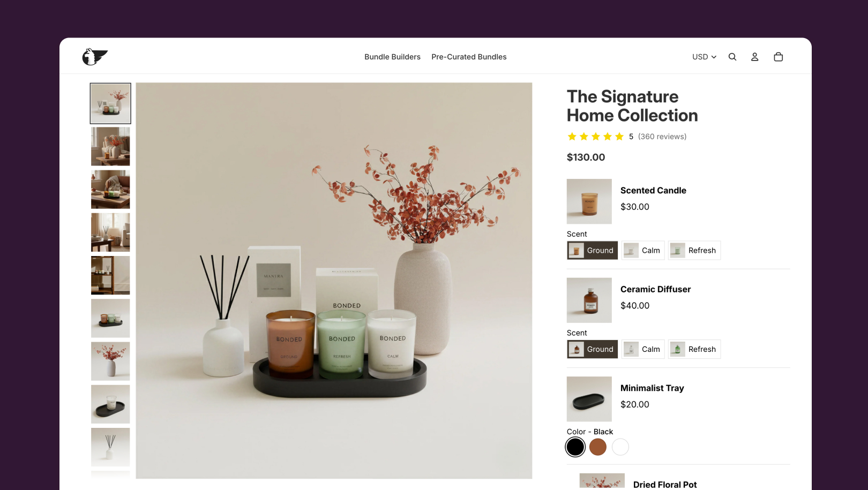
Task: Open the search icon
Action: tap(732, 57)
